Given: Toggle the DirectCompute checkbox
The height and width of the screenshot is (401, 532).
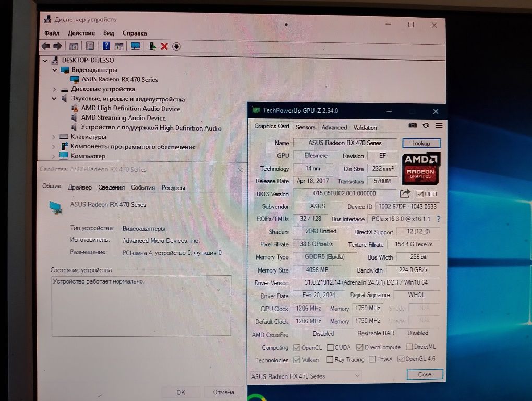Looking at the screenshot, I should [x=360, y=347].
